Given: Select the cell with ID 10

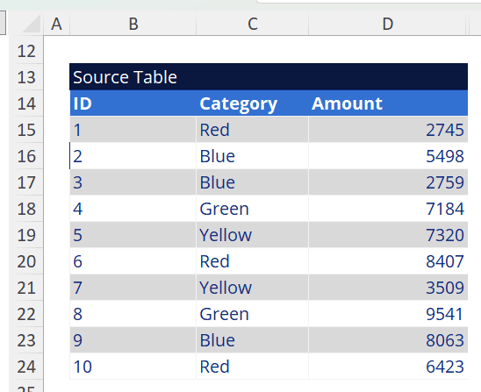Looking at the screenshot, I should (133, 367).
